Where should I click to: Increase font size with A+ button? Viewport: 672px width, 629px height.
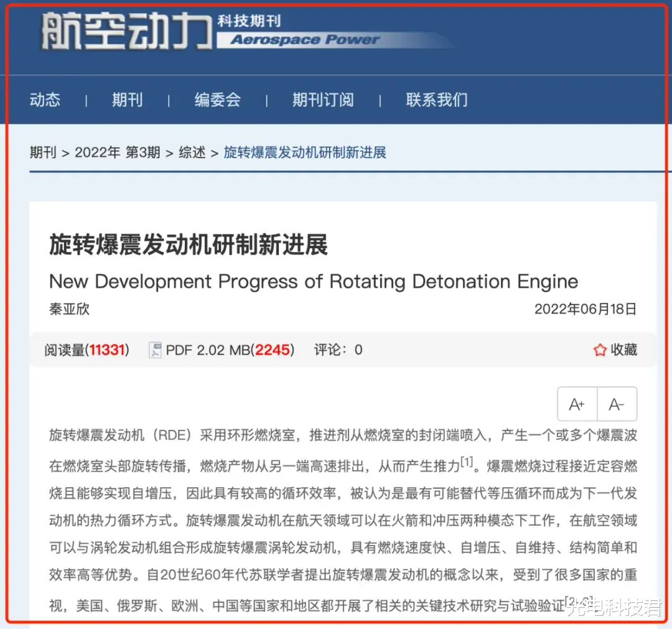tap(577, 404)
